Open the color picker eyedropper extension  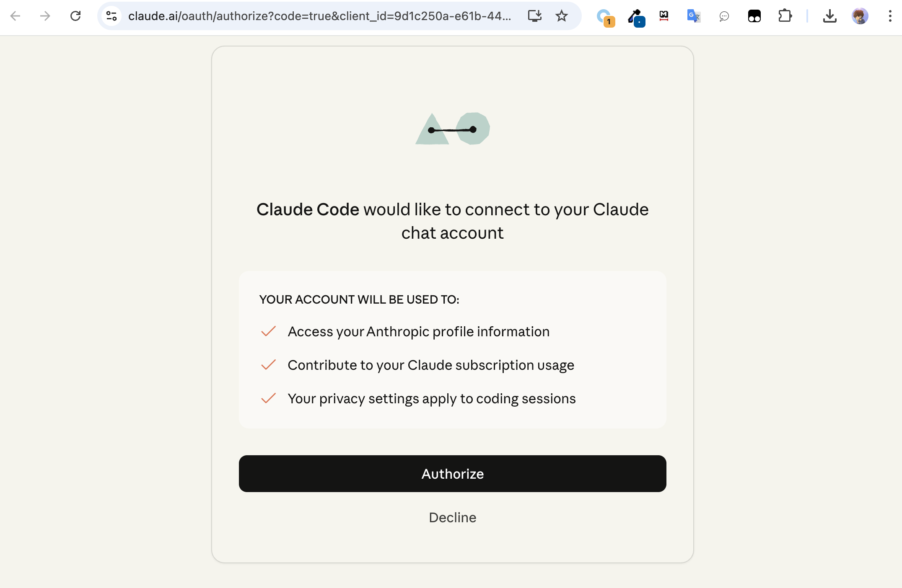[636, 17]
